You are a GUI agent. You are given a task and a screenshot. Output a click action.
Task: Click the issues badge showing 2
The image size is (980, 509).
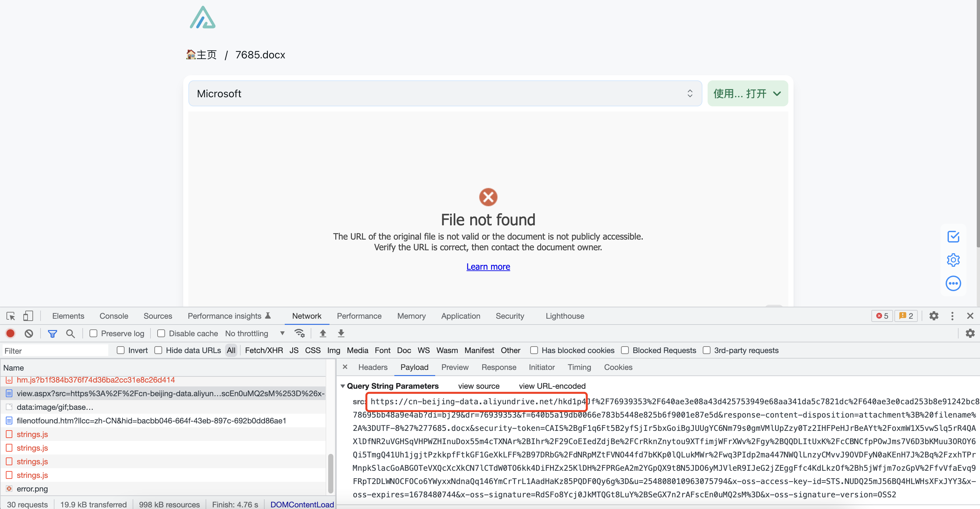pyautogui.click(x=906, y=316)
